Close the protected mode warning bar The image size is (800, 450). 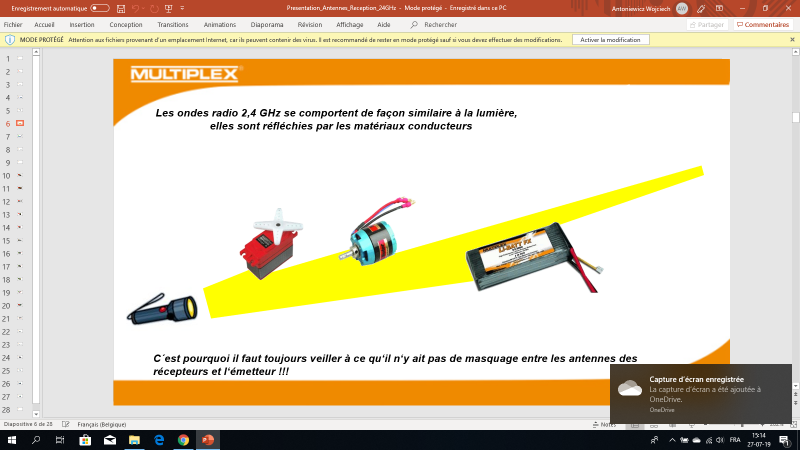[792, 40]
